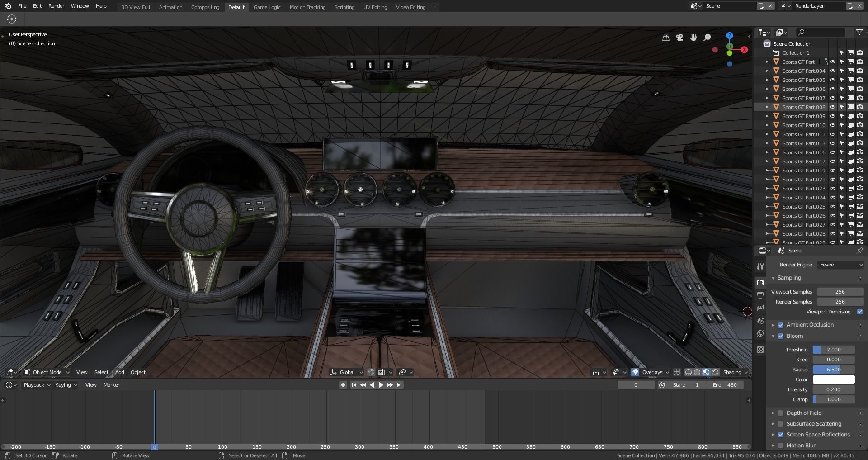
Task: Open the outliner filter funnel icon
Action: coord(859,33)
